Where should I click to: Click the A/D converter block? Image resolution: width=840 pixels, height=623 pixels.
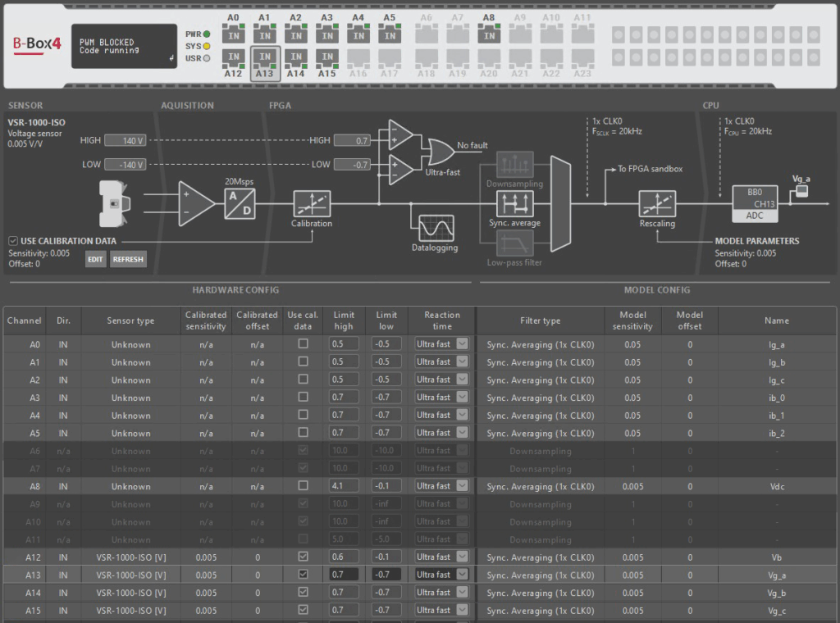point(240,202)
